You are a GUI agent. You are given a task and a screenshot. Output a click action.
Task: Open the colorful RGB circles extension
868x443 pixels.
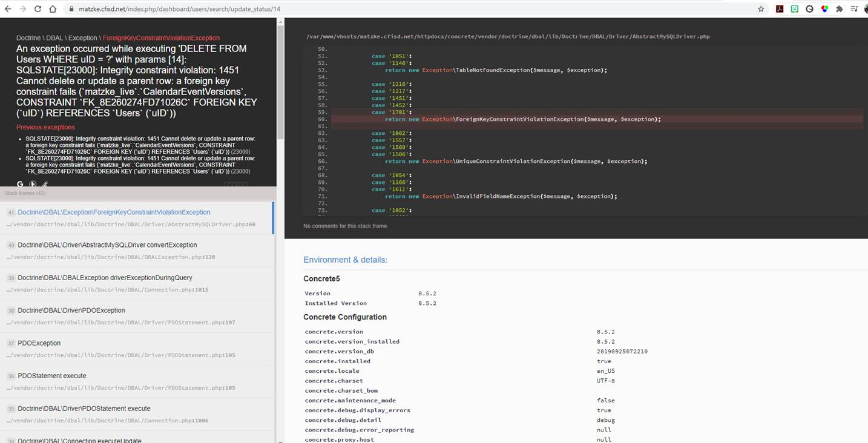tap(824, 9)
